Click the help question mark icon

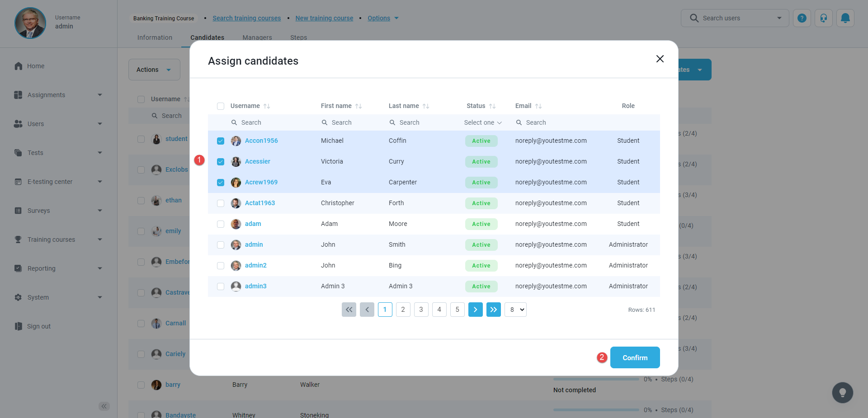802,18
